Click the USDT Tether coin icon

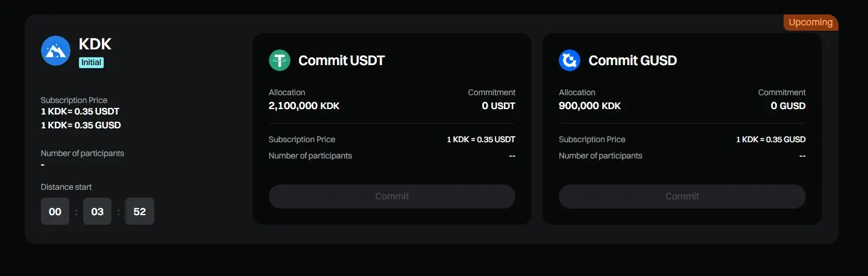[x=280, y=60]
